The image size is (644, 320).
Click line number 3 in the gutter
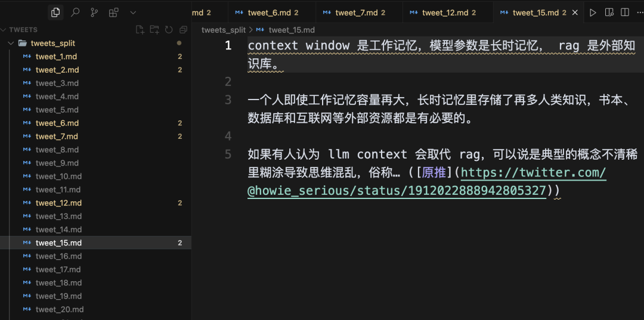[228, 100]
